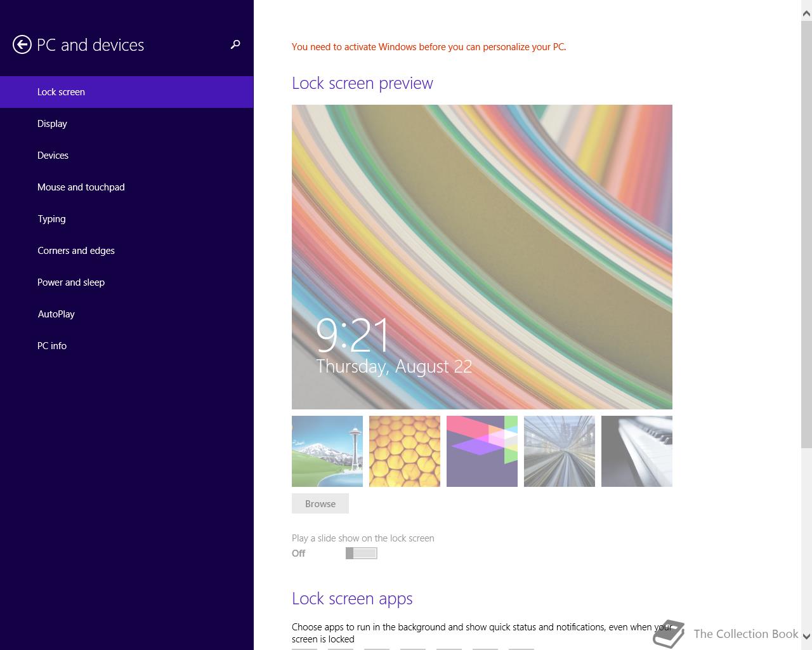The image size is (812, 650).
Task: Click the Lock screen preview heading
Action: [362, 83]
